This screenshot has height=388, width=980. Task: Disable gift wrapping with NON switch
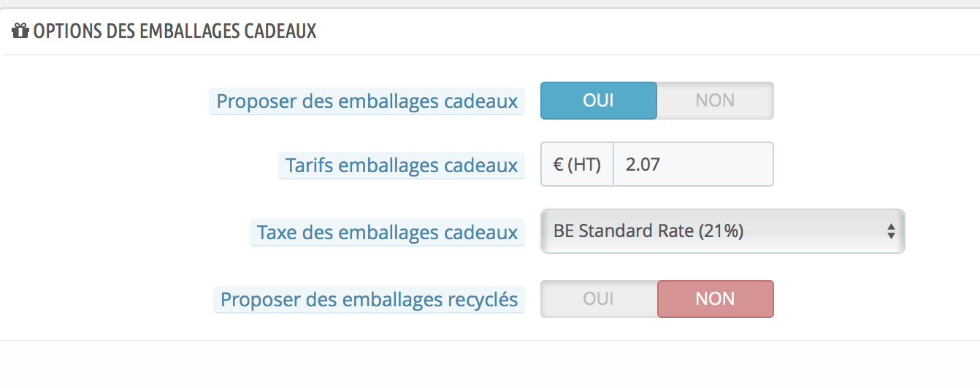coord(715,101)
